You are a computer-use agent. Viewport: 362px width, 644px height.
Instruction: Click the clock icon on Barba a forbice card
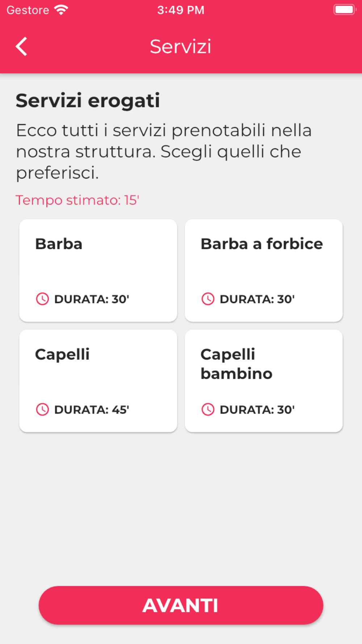coord(208,299)
